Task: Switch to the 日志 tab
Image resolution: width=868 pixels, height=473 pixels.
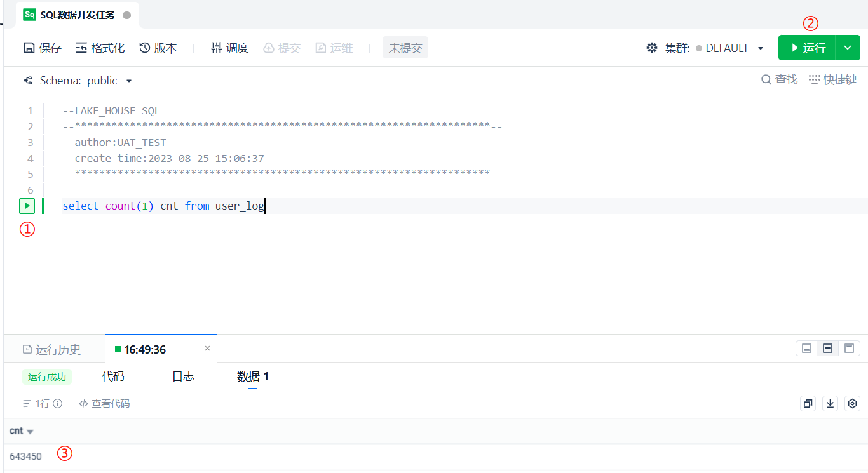Action: pos(183,376)
